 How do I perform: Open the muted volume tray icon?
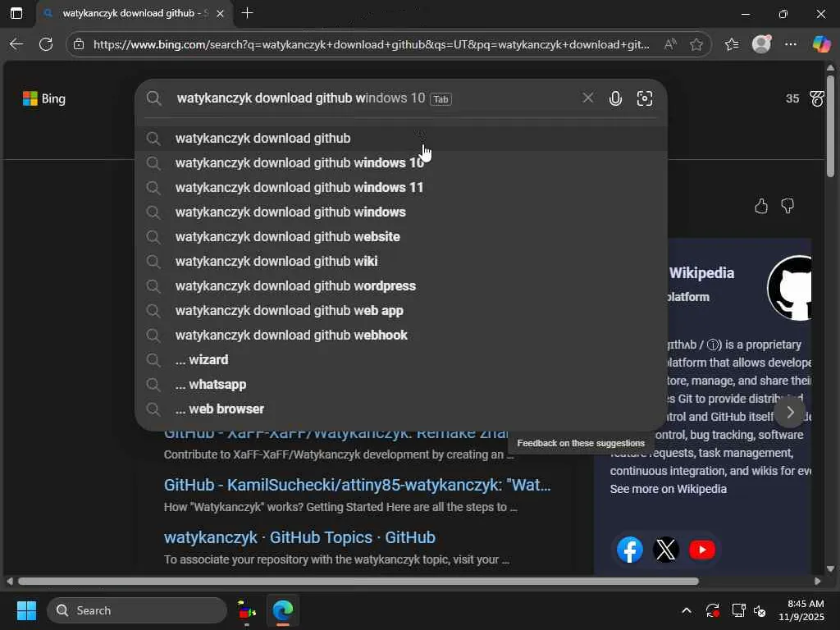[760, 610]
